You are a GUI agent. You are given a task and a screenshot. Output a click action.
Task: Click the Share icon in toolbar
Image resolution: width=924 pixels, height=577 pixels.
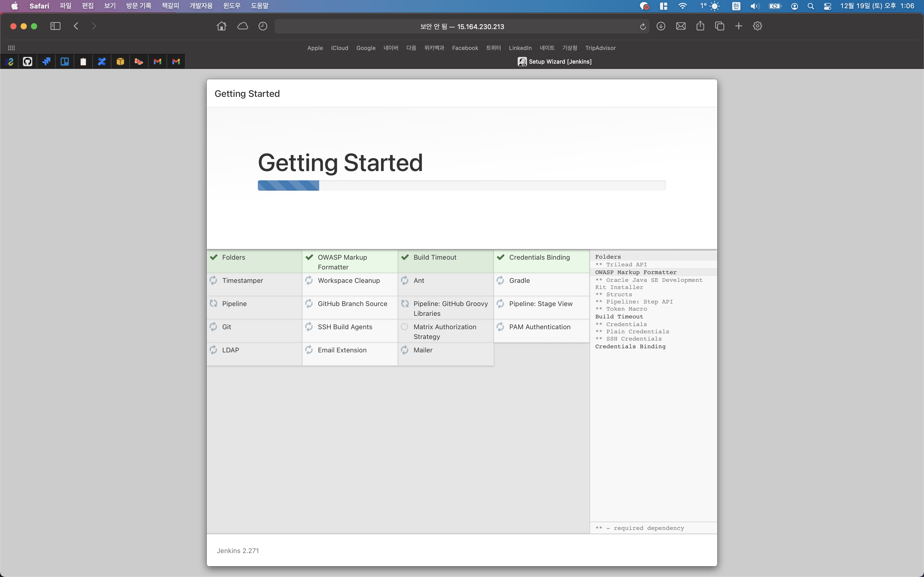700,26
